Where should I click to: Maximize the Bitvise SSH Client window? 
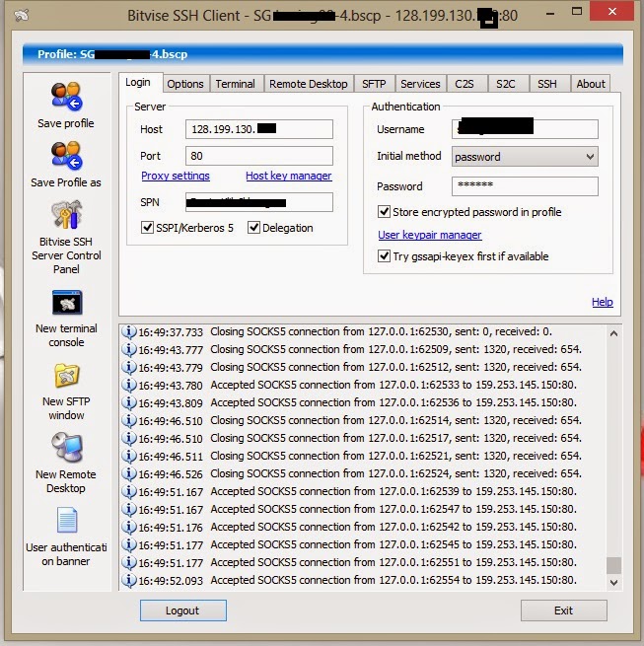(577, 12)
